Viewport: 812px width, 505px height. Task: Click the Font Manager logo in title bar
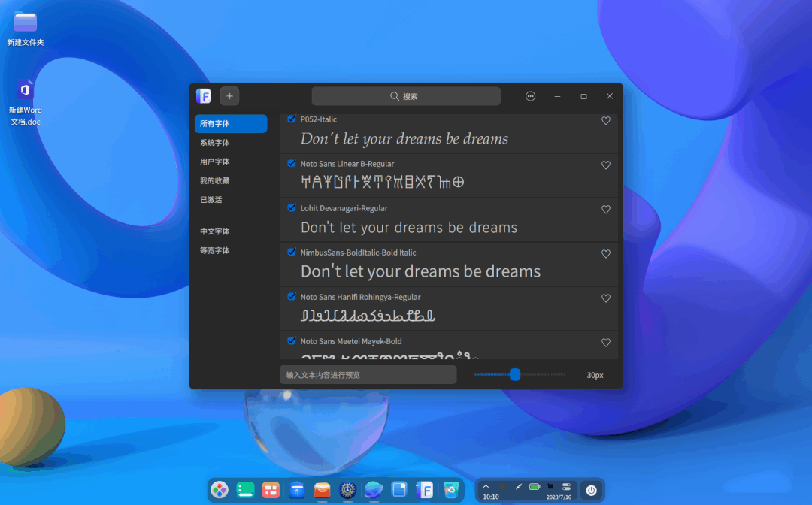(203, 96)
